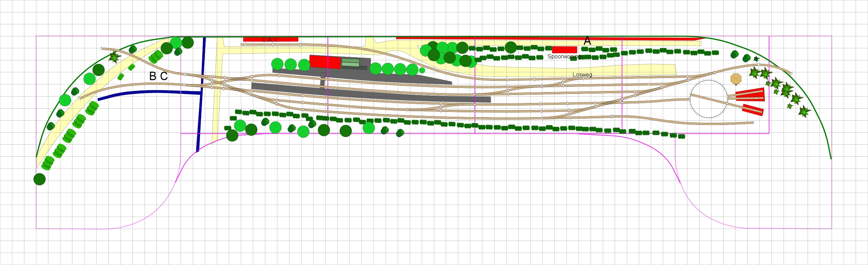Select the vertical blue river line
The width and height of the screenshot is (868, 265).
201,95
